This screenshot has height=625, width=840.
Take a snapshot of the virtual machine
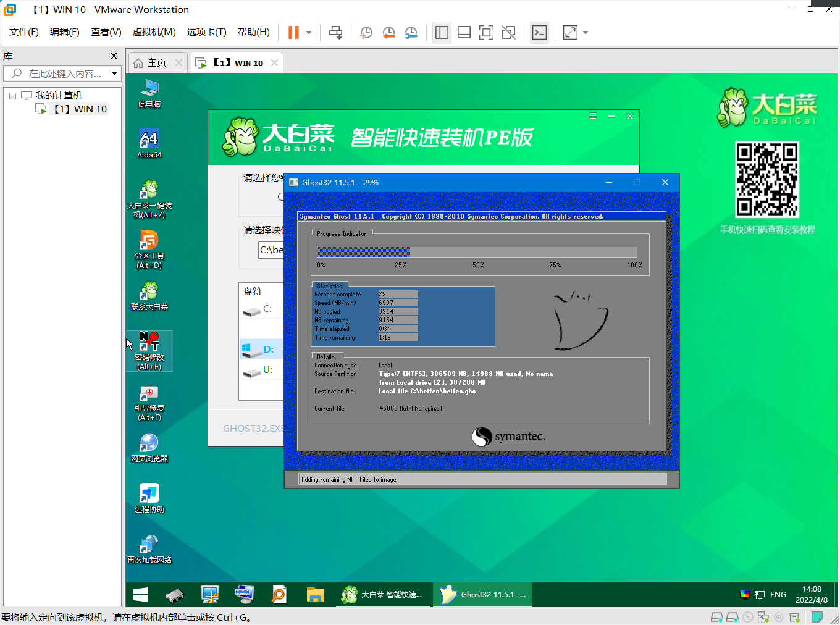tap(366, 32)
